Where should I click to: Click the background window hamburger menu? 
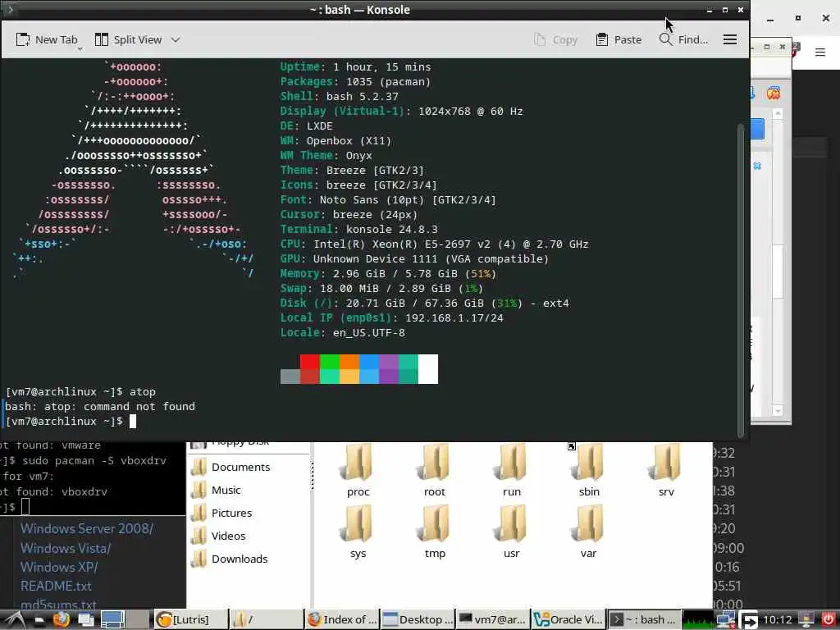pyautogui.click(x=820, y=52)
